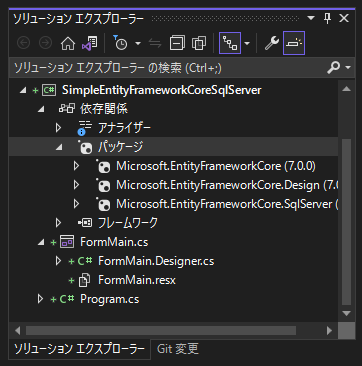This screenshot has height=366, width=362.
Task: Click horizontal scrollbar right arrow
Action: click(329, 330)
